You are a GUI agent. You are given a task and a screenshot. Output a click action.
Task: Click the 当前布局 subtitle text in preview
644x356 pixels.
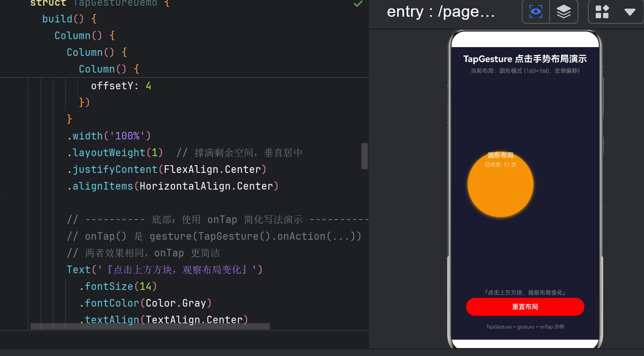[x=525, y=71]
